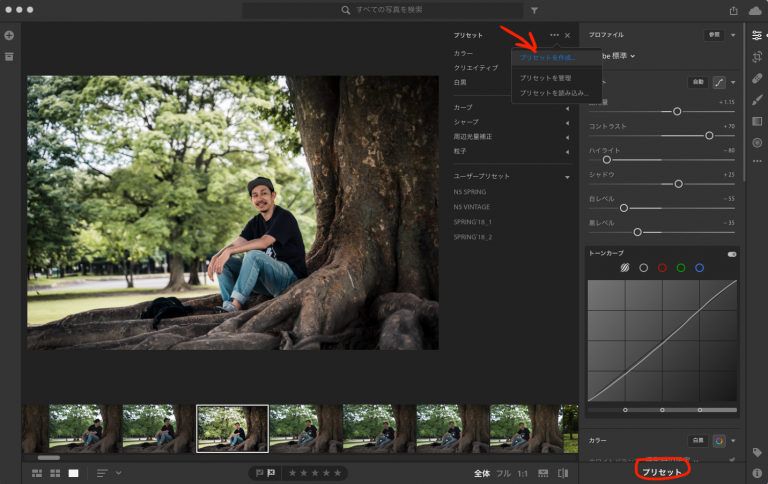Select the Healing Brush tool

click(757, 78)
